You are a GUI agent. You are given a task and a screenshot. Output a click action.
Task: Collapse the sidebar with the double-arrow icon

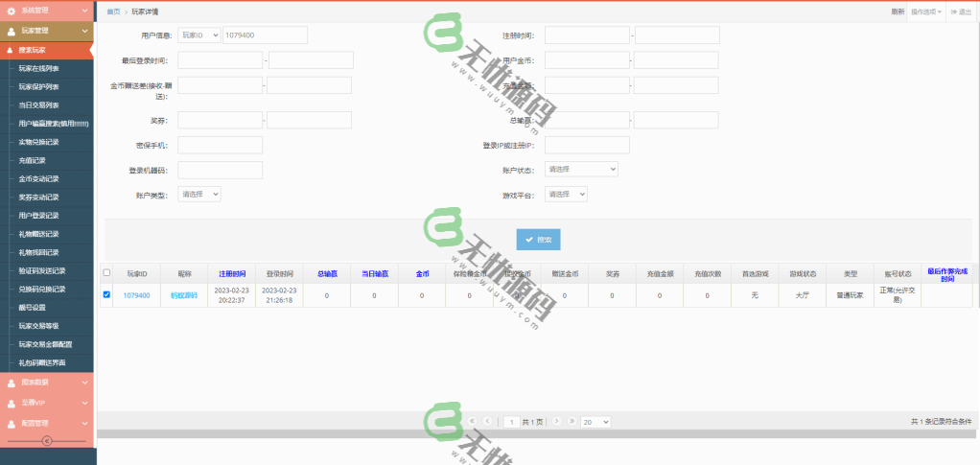(x=47, y=441)
